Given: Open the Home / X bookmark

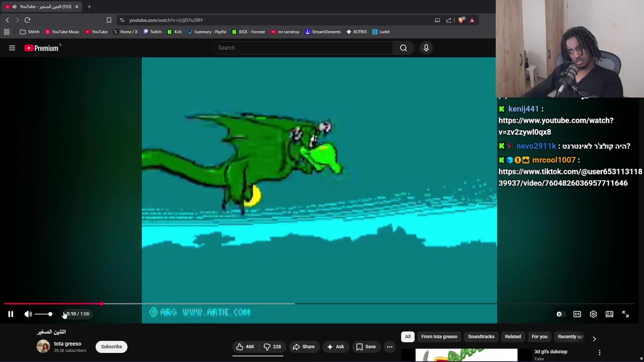Looking at the screenshot, I should point(125,32).
